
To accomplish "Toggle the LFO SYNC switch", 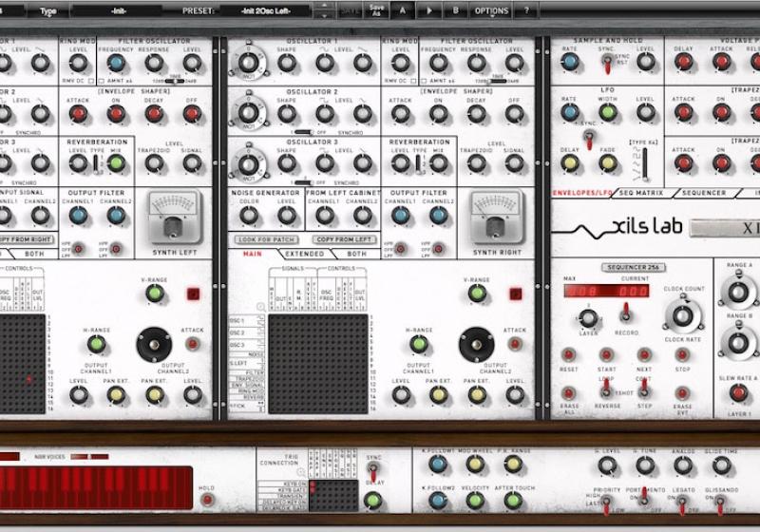I will [589, 140].
